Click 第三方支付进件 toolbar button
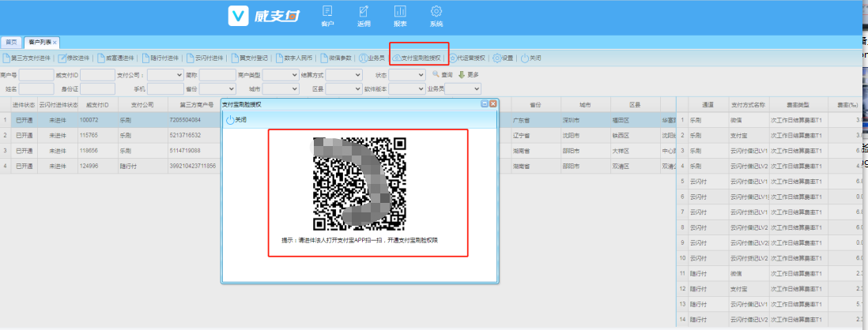 pos(28,58)
